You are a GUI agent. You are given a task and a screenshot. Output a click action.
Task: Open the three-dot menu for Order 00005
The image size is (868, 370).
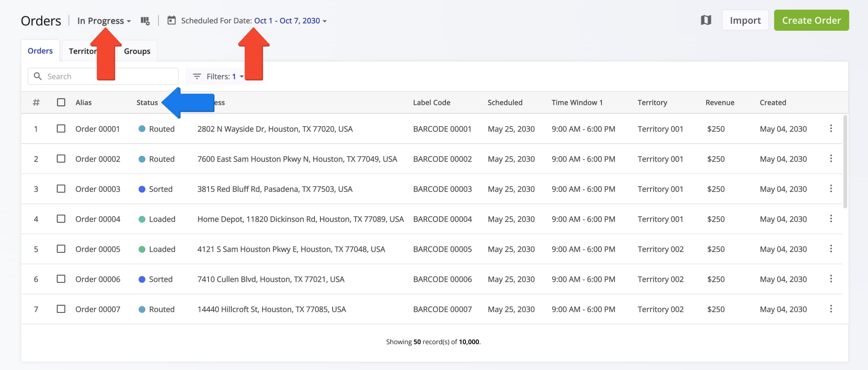point(831,249)
